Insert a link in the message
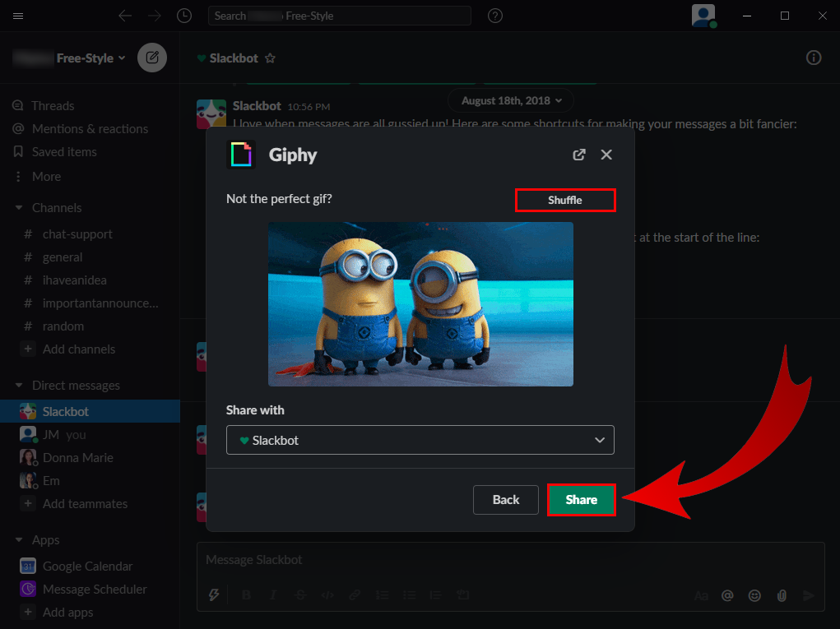The height and width of the screenshot is (629, 840). [355, 595]
